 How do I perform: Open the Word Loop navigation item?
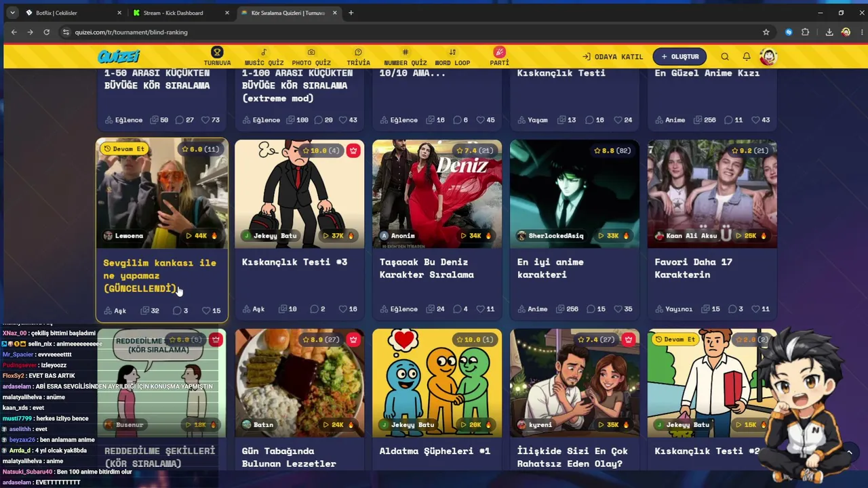(x=452, y=57)
